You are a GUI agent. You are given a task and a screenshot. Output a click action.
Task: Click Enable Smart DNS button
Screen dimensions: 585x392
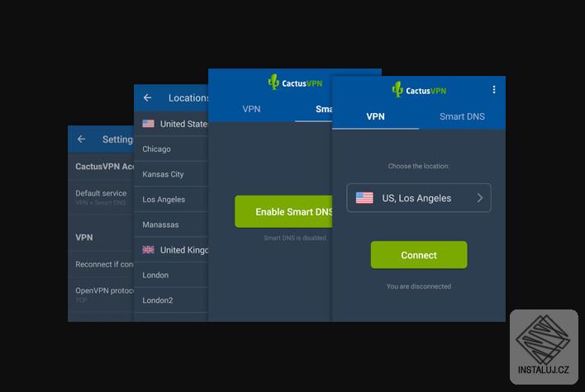pyautogui.click(x=283, y=211)
